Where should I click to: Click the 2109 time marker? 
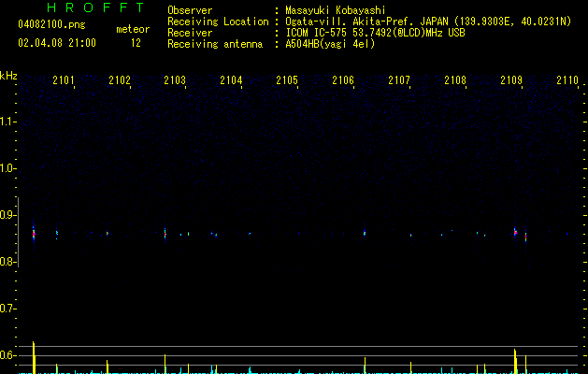(x=511, y=80)
